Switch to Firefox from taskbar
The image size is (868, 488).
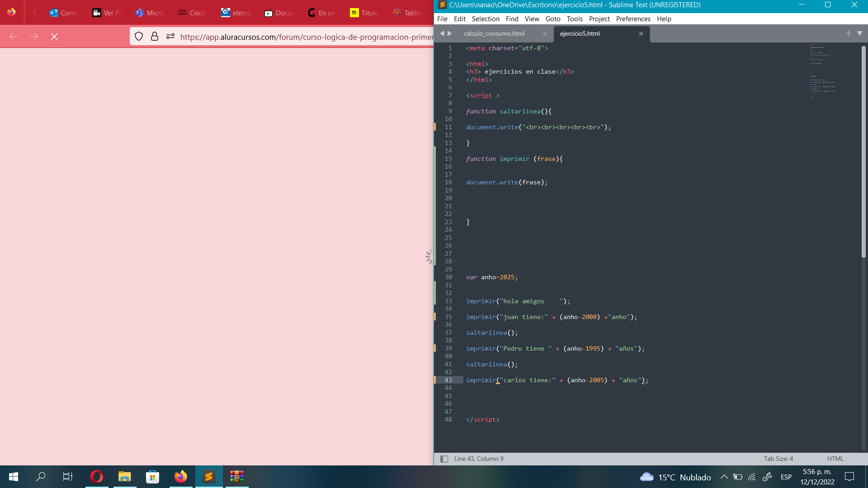pos(180,477)
